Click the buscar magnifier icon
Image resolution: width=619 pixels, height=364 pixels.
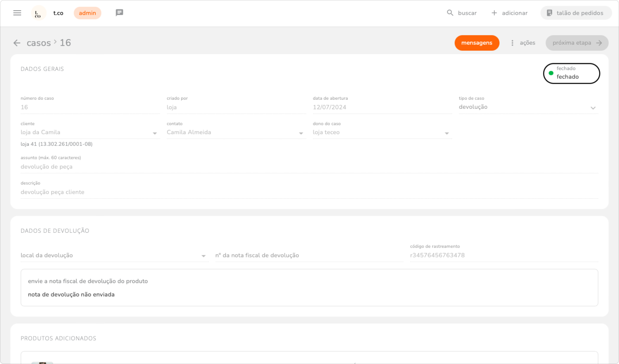(x=450, y=13)
